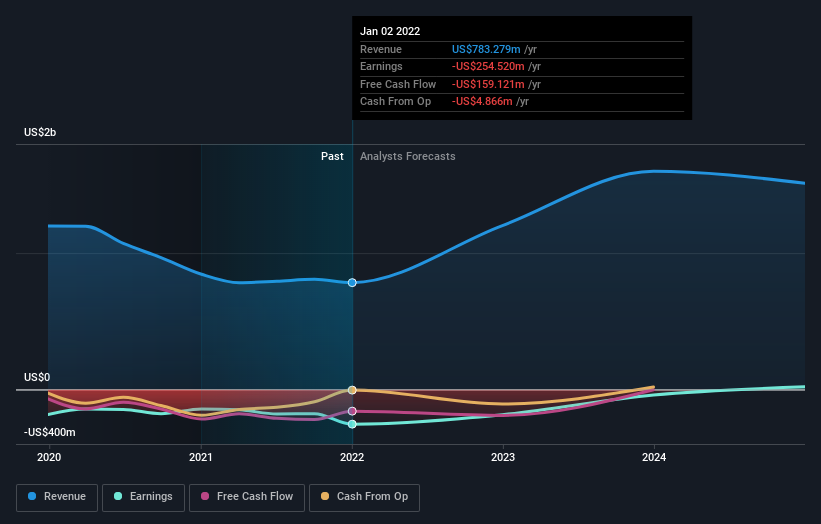The image size is (821, 524).
Task: Toggle the Free Cash Flow legend series
Action: click(247, 497)
